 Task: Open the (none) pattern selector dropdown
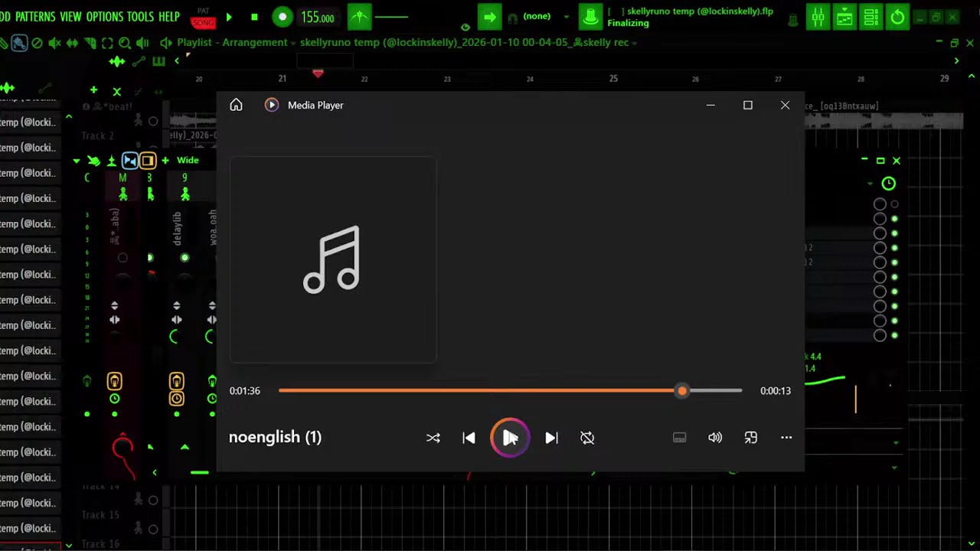(x=567, y=17)
